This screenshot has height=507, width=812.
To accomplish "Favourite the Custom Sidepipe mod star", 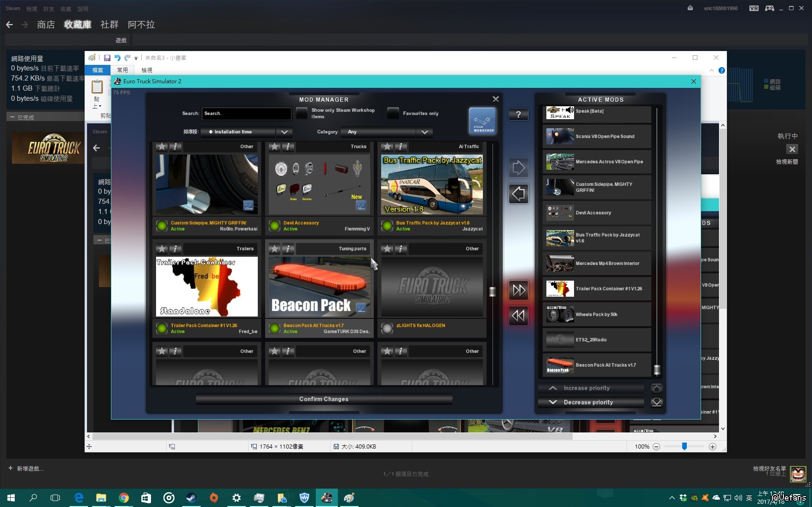I will [x=162, y=147].
